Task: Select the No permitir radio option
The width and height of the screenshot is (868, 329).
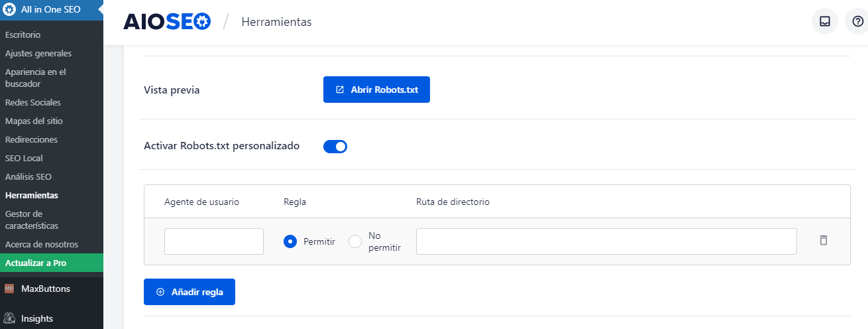Action: [x=356, y=241]
